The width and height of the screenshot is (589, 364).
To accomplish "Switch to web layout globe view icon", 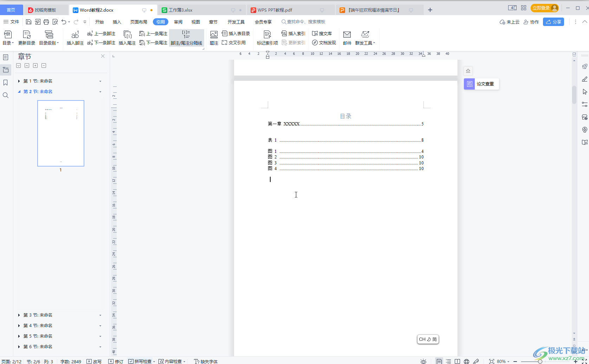I will tap(466, 361).
